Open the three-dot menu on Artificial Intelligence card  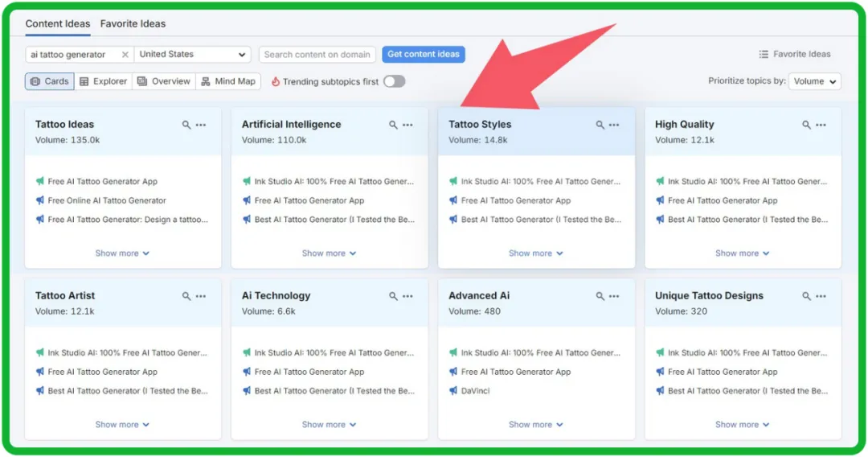click(407, 125)
